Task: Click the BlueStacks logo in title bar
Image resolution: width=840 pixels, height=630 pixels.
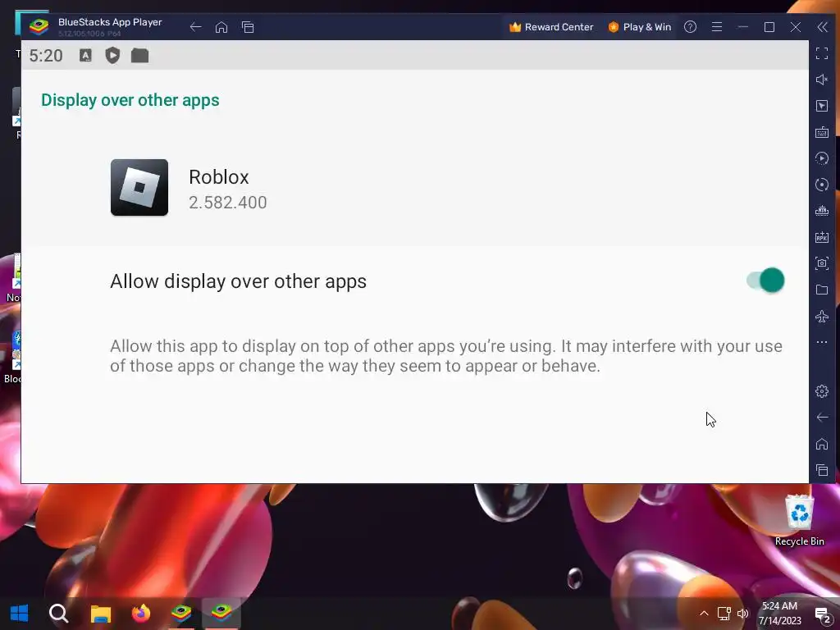Action: [x=39, y=25]
